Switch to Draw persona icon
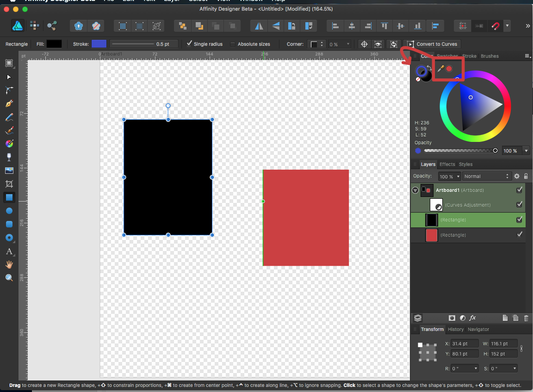 coord(17,25)
